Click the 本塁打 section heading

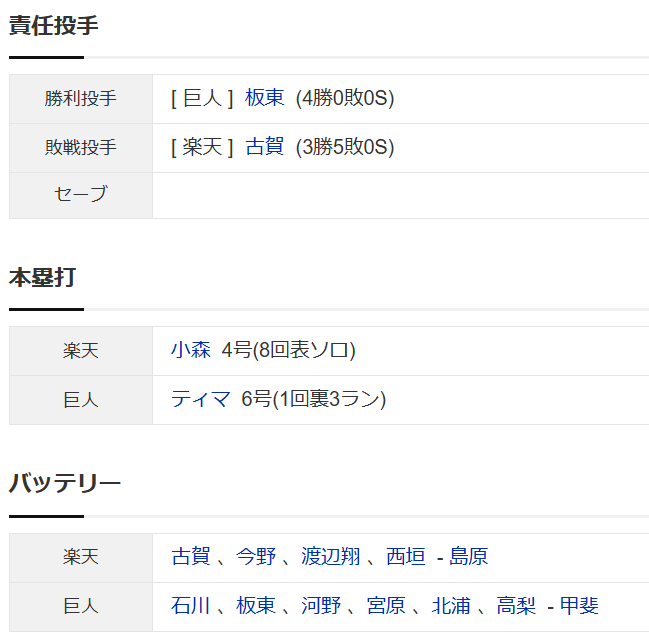click(x=42, y=278)
